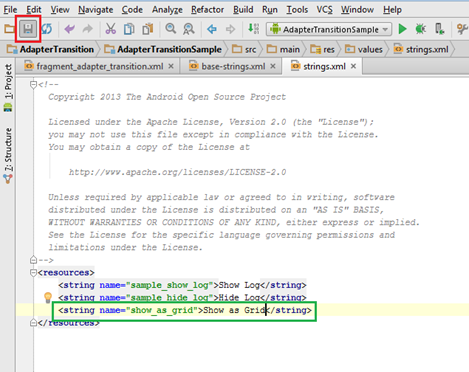
Task: Click the Redo arrow icon
Action: (87, 29)
